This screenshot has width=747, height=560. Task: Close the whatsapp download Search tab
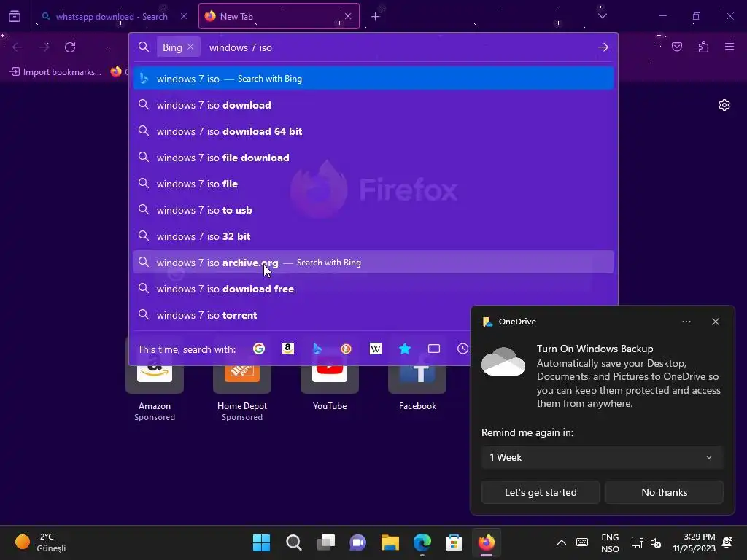pos(184,16)
